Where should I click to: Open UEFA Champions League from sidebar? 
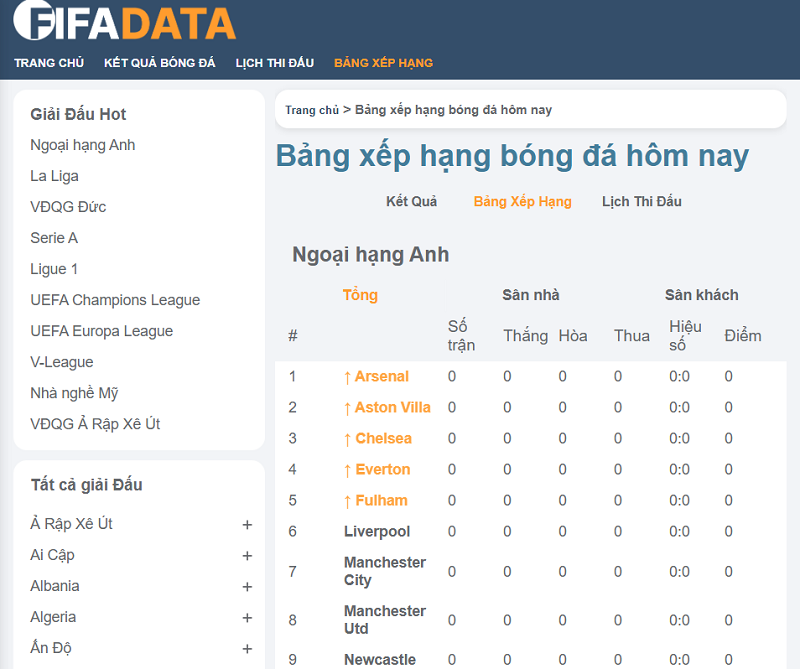(x=115, y=300)
